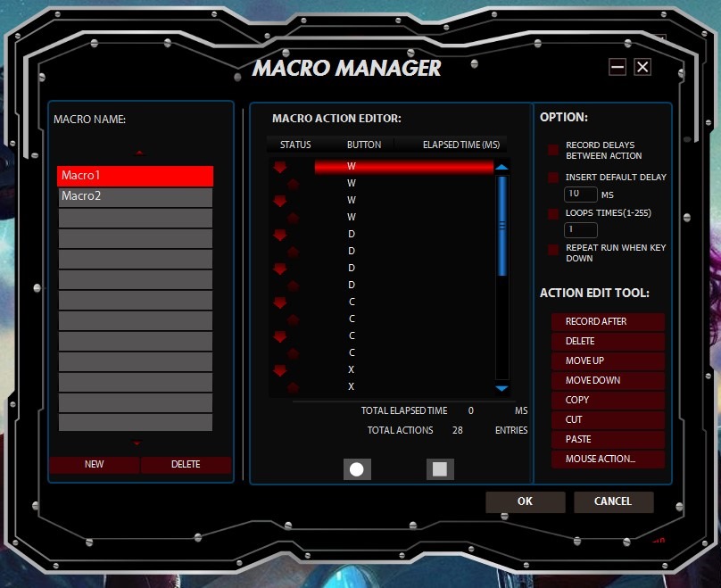The height and width of the screenshot is (588, 721).
Task: Click PASTE in action edit tool
Action: (608, 440)
